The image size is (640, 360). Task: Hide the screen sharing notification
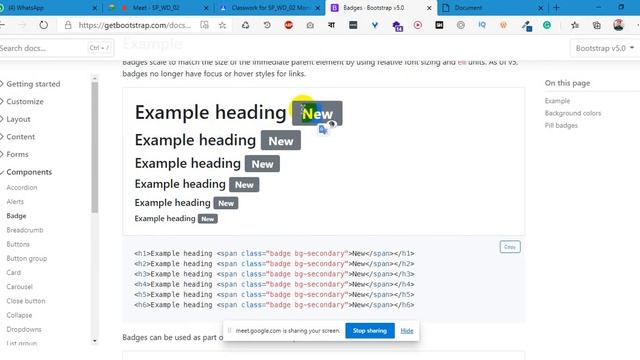[407, 331]
